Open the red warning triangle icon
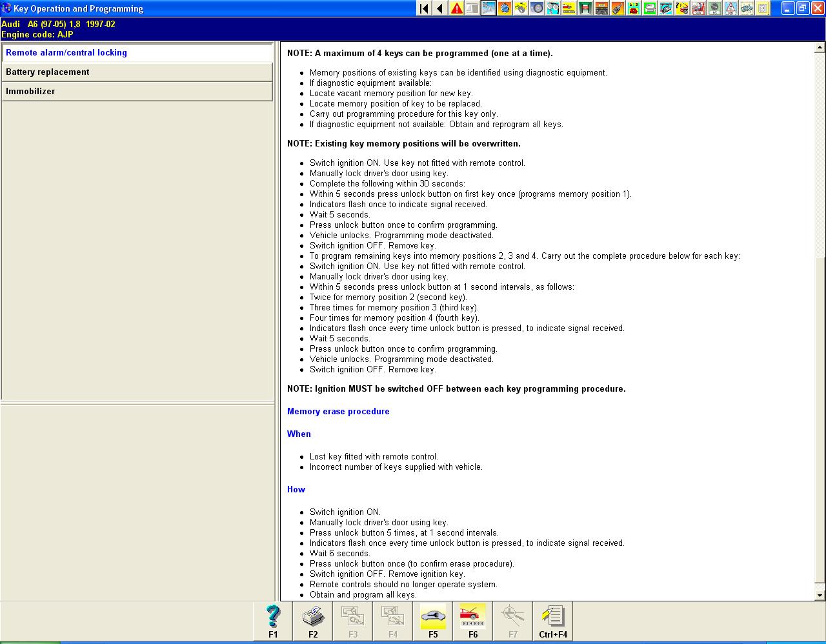This screenshot has width=826, height=644. [456, 8]
